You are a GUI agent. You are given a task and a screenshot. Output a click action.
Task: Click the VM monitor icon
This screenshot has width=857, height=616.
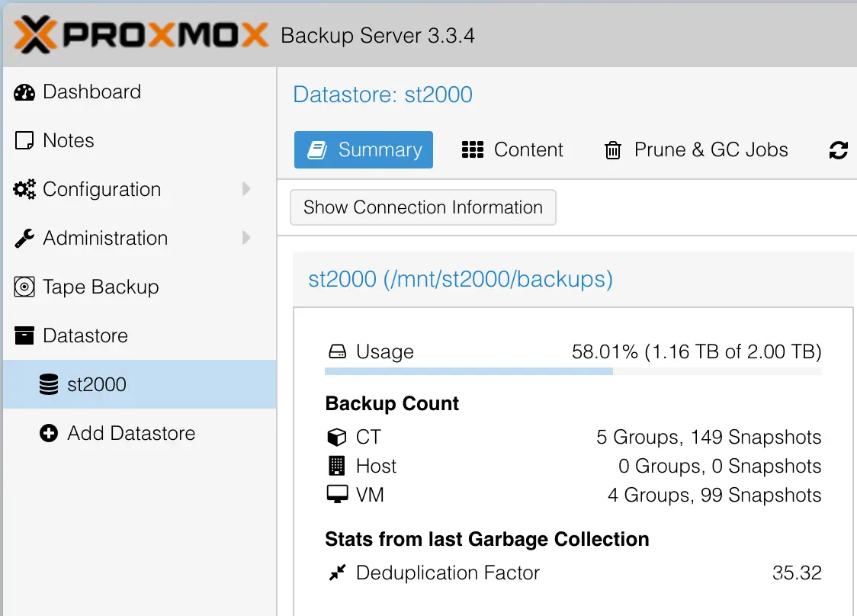click(337, 494)
